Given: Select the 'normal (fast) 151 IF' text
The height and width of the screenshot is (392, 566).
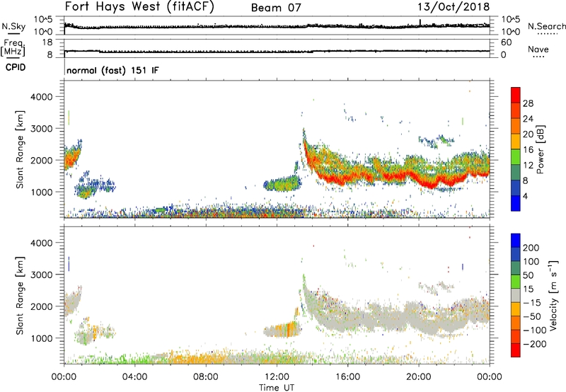Looking at the screenshot, I should (x=112, y=70).
